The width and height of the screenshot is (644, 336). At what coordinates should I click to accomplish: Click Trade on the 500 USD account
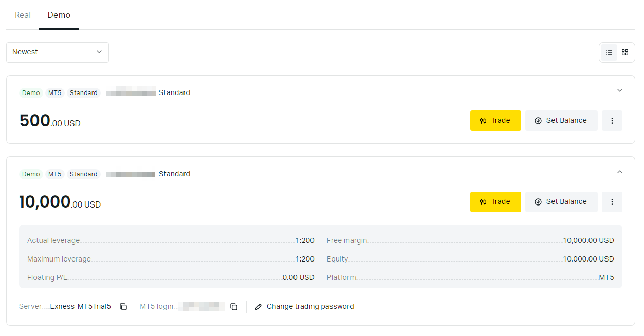coord(495,121)
